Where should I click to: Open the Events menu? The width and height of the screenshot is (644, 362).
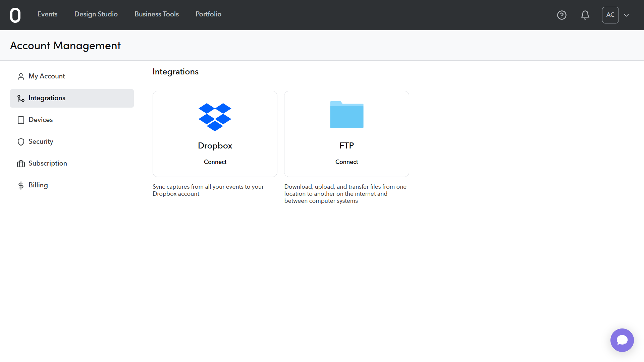click(x=47, y=14)
